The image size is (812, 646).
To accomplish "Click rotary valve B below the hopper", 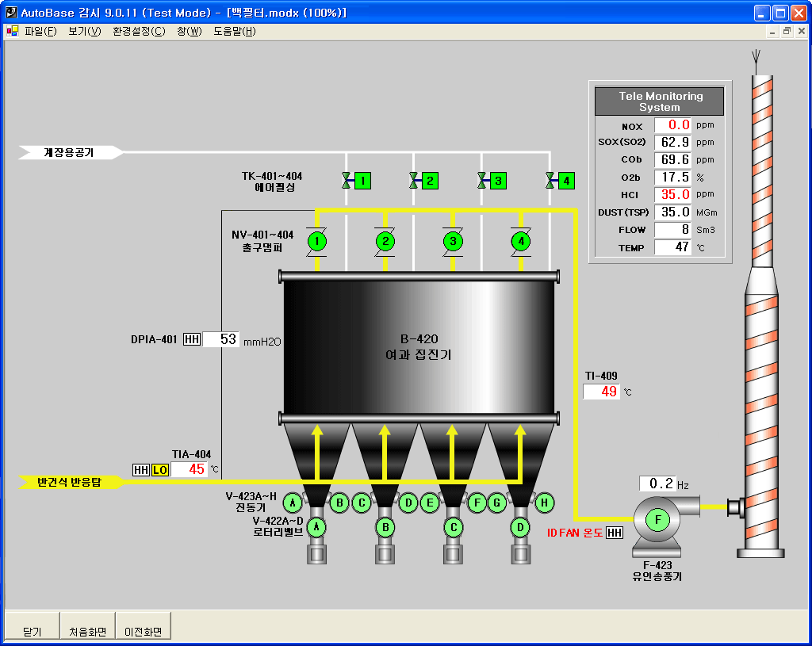I will tap(385, 527).
